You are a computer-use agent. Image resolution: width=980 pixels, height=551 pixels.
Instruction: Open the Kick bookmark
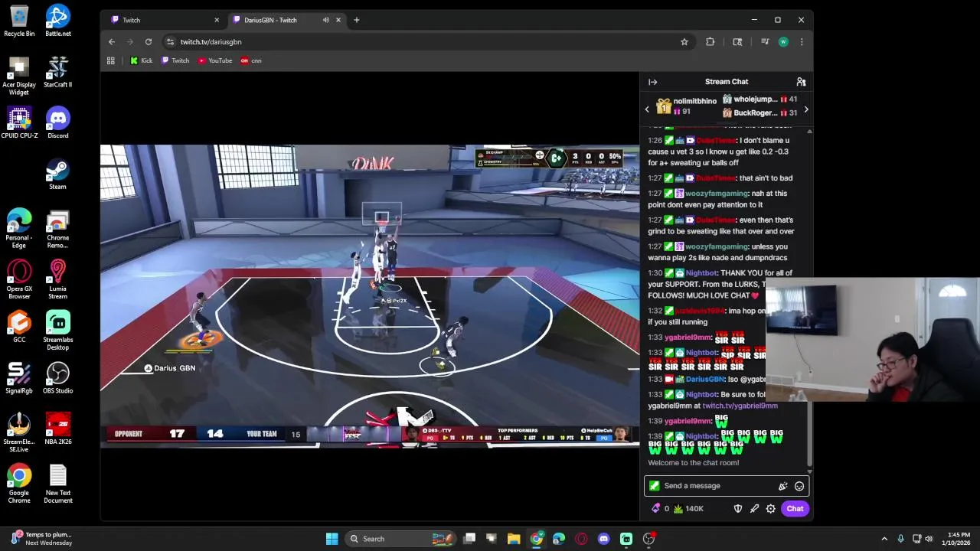tap(142, 60)
